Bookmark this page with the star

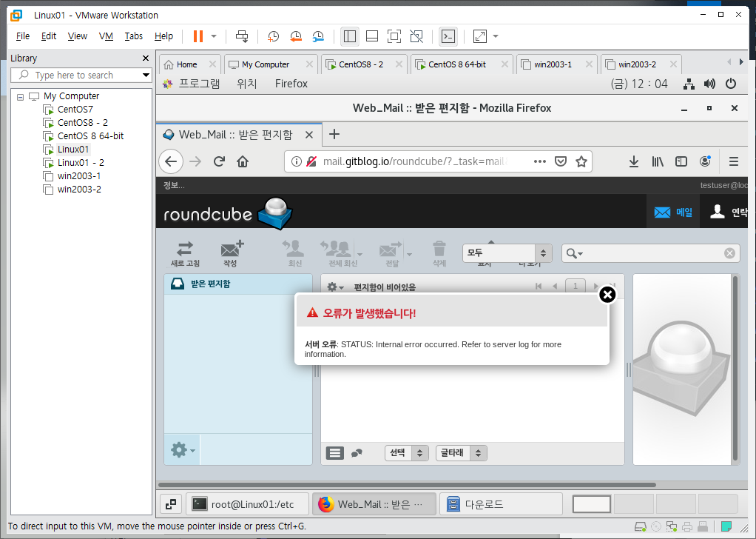pos(581,161)
